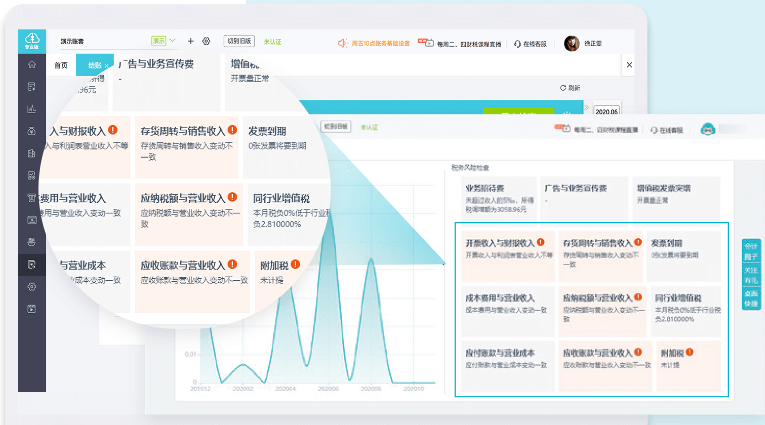765x425 pixels.
Task: Click the 会计圈子 side shortcut
Action: click(x=750, y=251)
